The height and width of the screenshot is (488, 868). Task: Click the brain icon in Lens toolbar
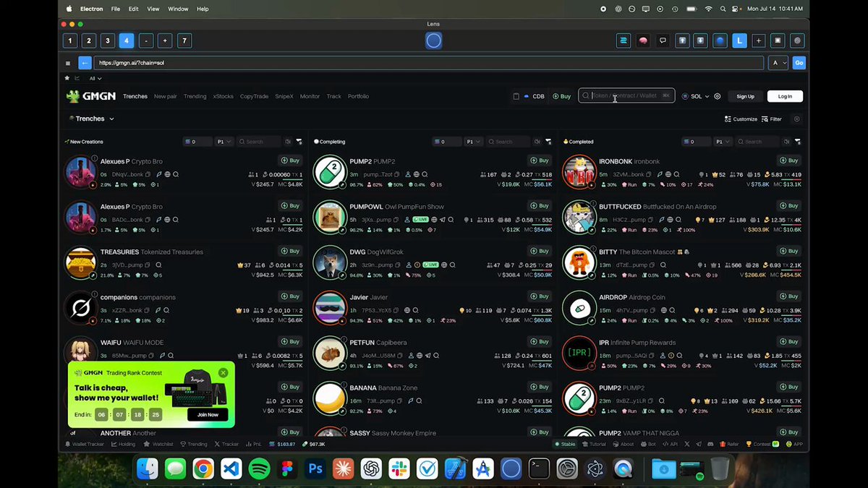[643, 41]
